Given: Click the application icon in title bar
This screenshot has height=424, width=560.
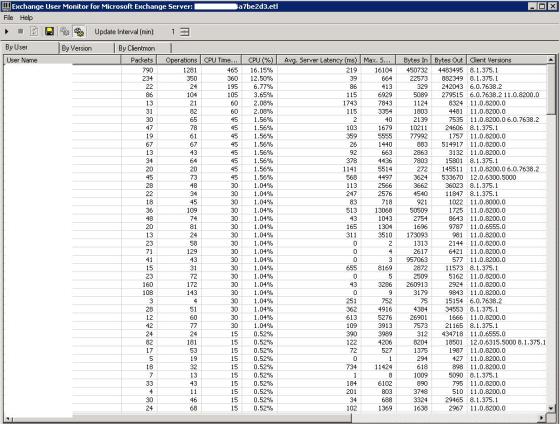Looking at the screenshot, I should pos(6,6).
